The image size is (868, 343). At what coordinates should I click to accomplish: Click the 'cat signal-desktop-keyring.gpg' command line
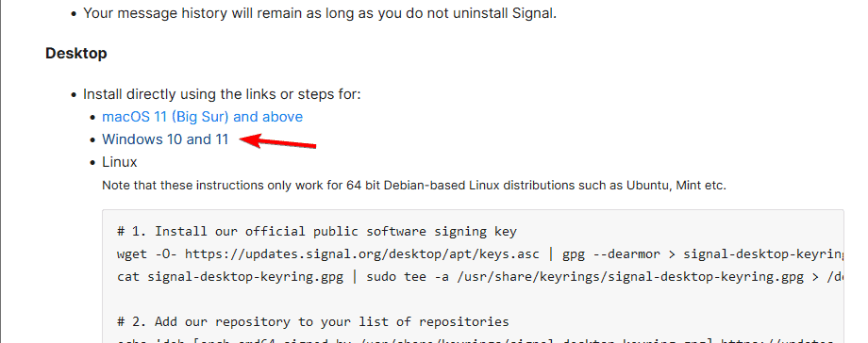coord(480,277)
